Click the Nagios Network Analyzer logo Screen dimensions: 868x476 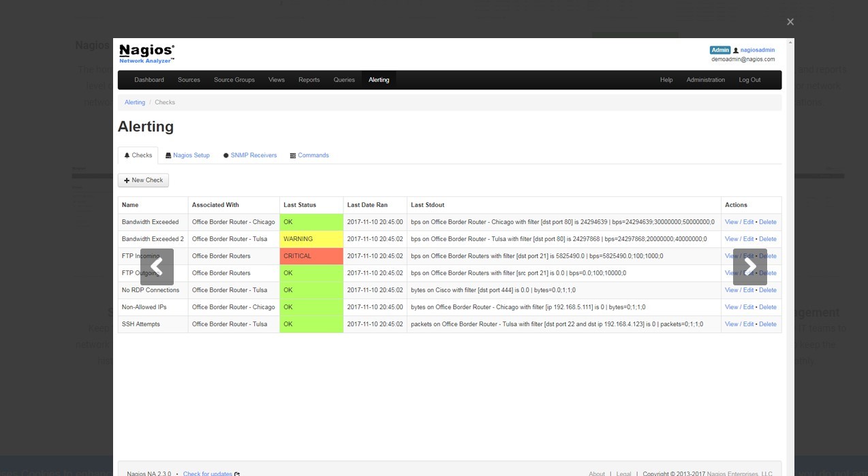point(145,53)
